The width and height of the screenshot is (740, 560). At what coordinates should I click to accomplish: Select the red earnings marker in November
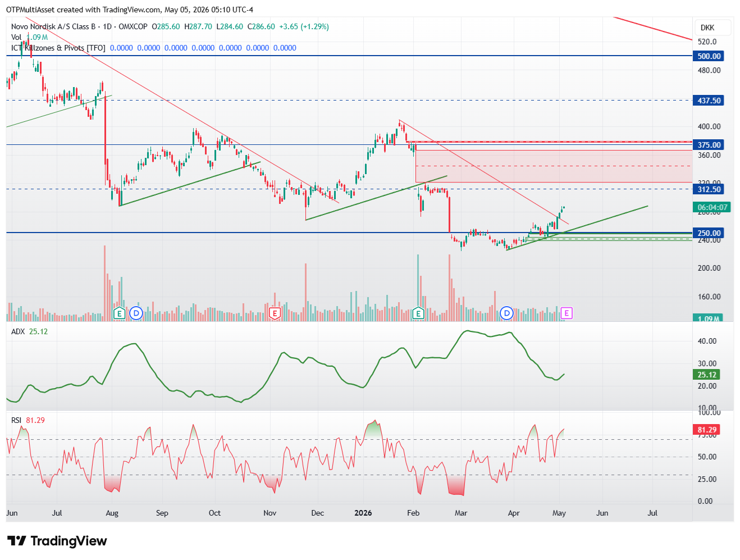pos(275,313)
